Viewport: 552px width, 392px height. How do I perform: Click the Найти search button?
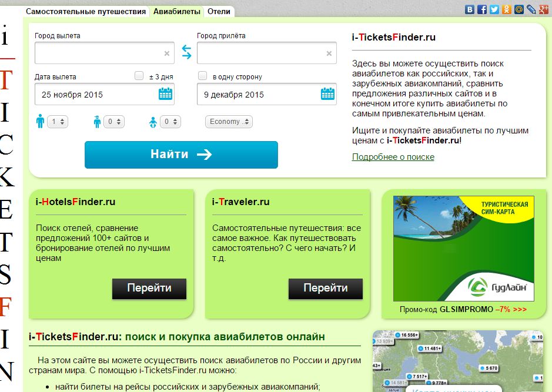[x=181, y=155]
